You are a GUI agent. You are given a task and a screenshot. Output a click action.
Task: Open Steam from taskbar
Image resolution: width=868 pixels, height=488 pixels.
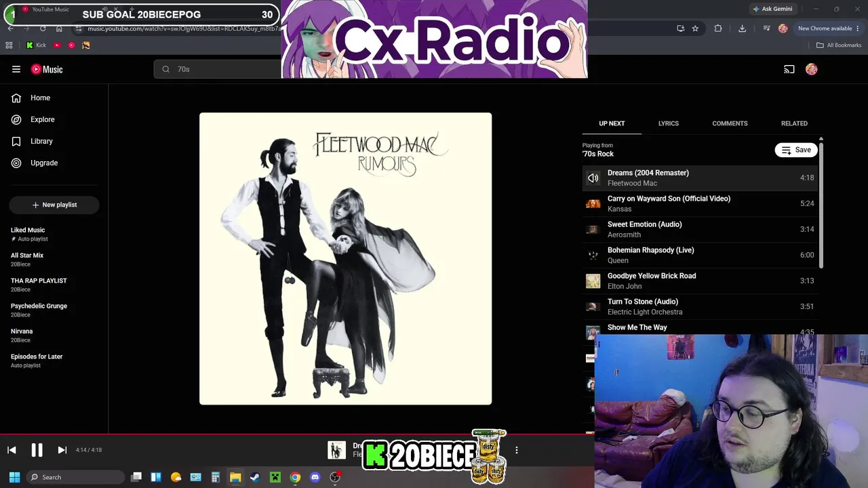(255, 477)
